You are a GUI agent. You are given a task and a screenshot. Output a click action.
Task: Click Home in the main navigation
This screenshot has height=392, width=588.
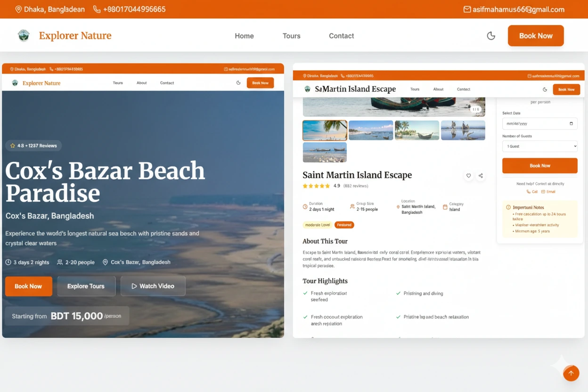[x=244, y=36]
